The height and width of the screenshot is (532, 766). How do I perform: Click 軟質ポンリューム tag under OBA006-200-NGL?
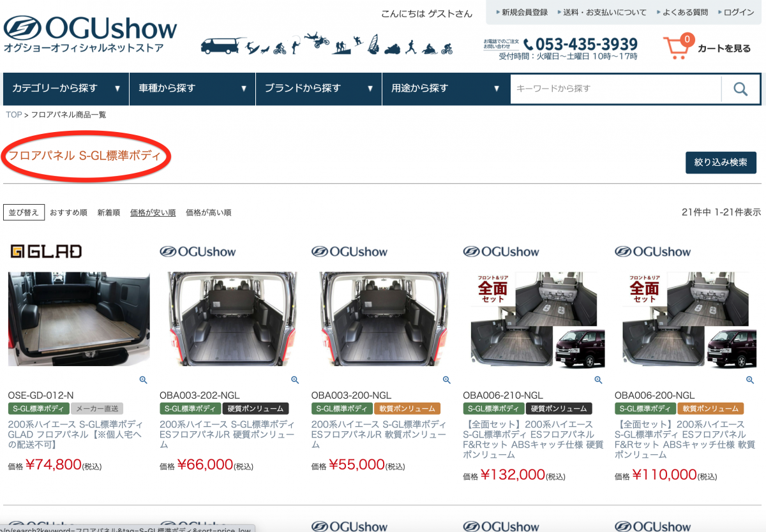(710, 409)
